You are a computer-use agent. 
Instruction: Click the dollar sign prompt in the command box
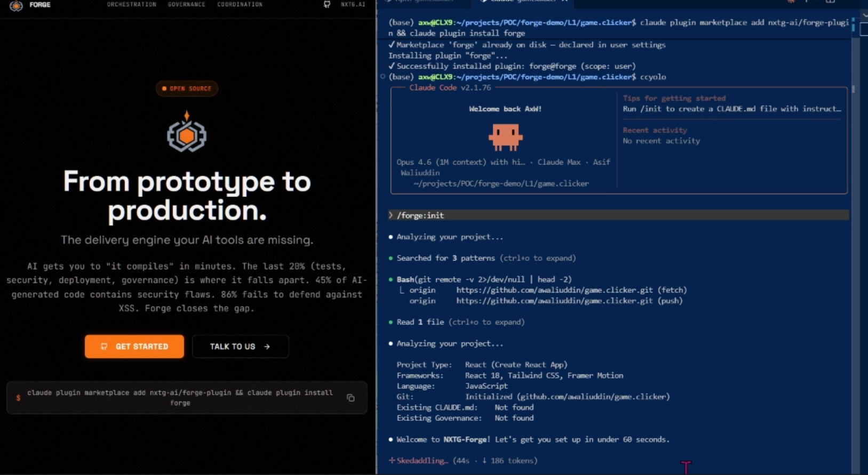coord(18,398)
